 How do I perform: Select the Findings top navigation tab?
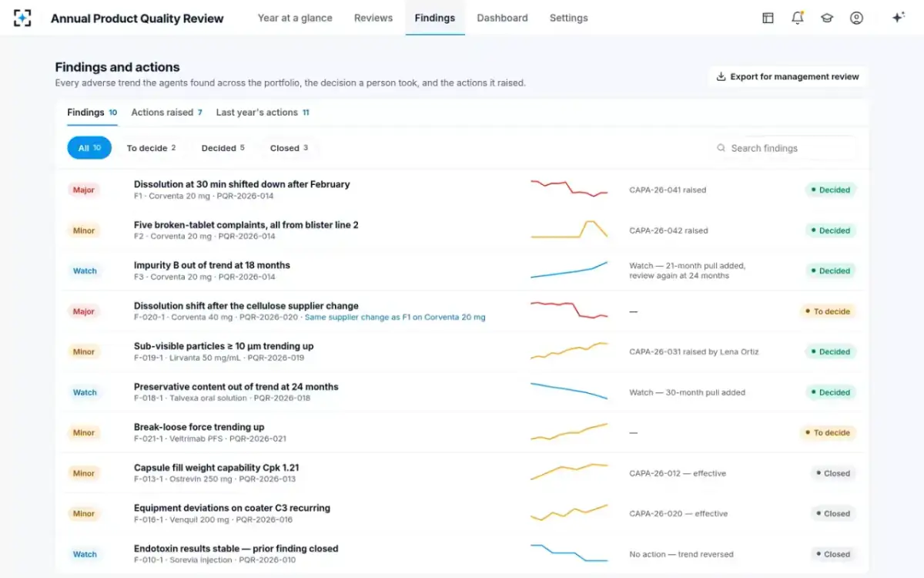435,18
